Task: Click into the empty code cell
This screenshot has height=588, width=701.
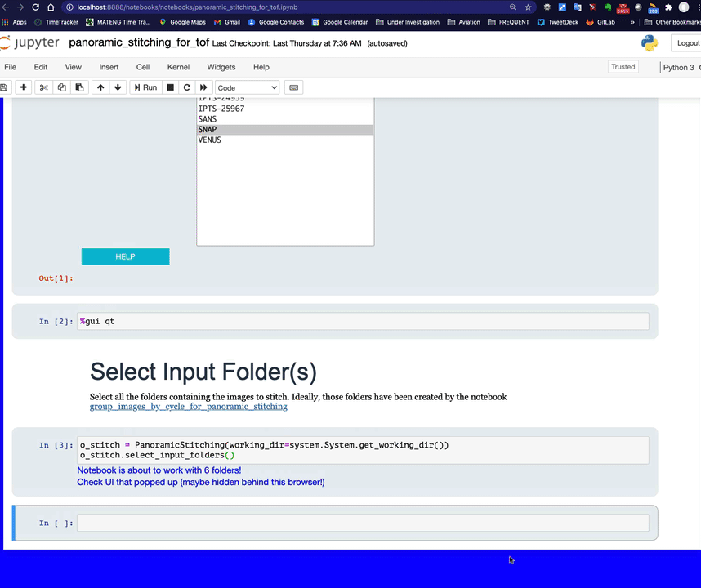Action: 362,523
